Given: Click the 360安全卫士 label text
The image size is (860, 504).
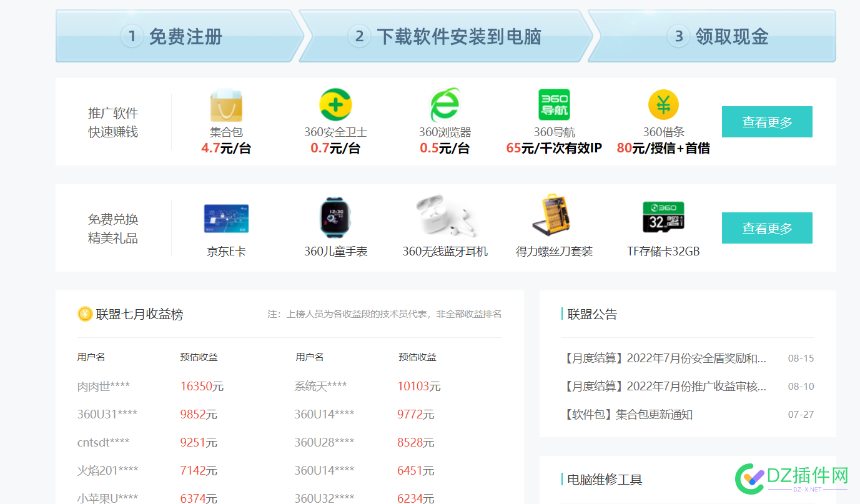Looking at the screenshot, I should tap(335, 132).
